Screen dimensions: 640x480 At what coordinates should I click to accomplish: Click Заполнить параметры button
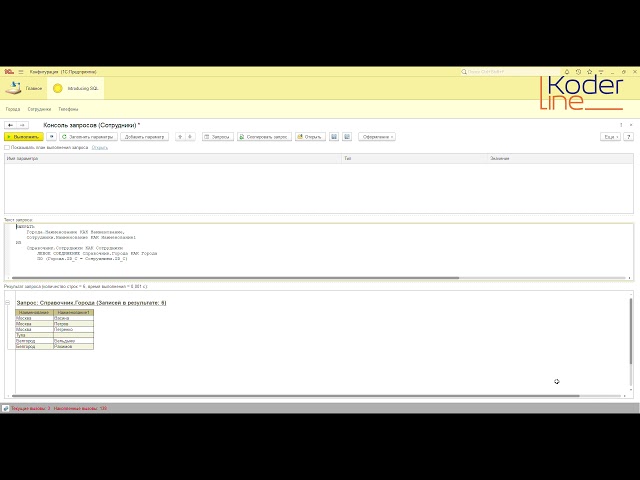(x=89, y=137)
